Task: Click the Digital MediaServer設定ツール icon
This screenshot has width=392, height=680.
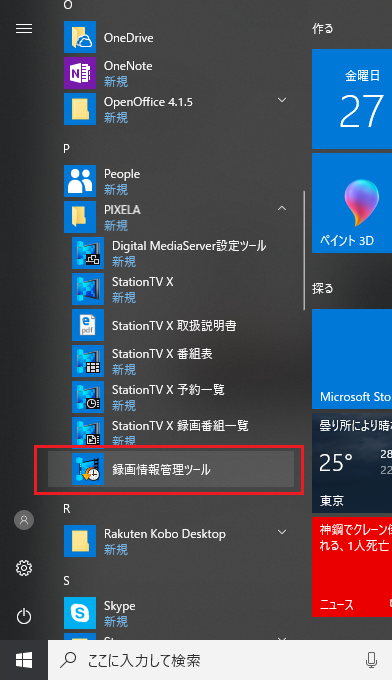Action: pyautogui.click(x=88, y=253)
